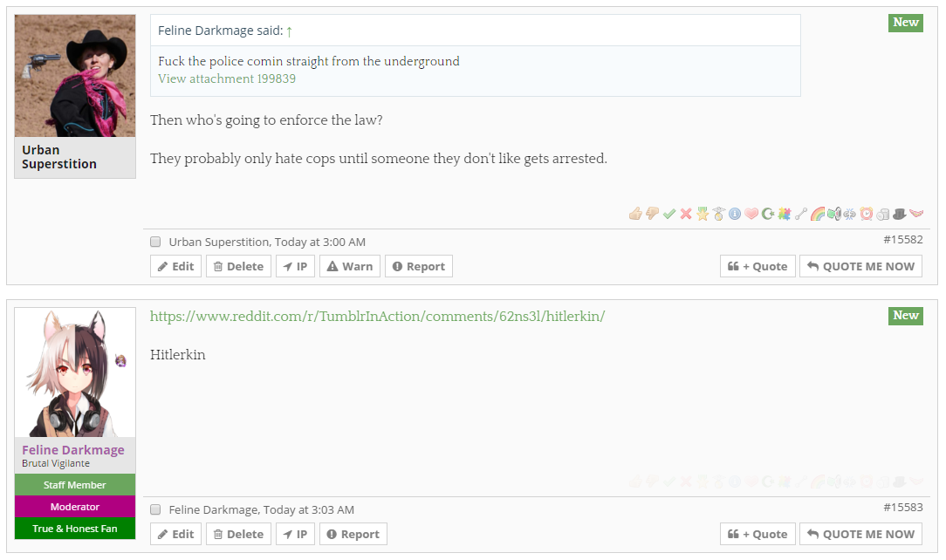Click the Staff Member banner

tap(75, 485)
